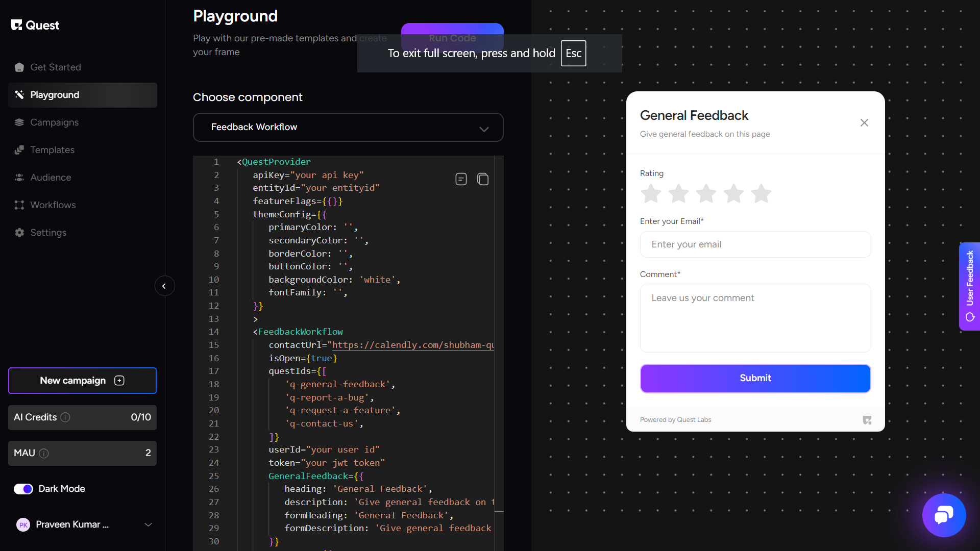This screenshot has width=980, height=551.
Task: Click the MAU info icon
Action: pyautogui.click(x=44, y=453)
